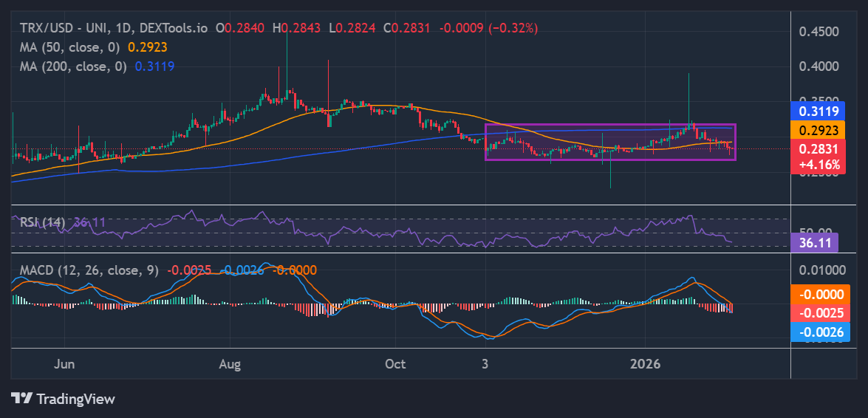Click the Jun label on time axis
868x418 pixels.
tap(66, 364)
